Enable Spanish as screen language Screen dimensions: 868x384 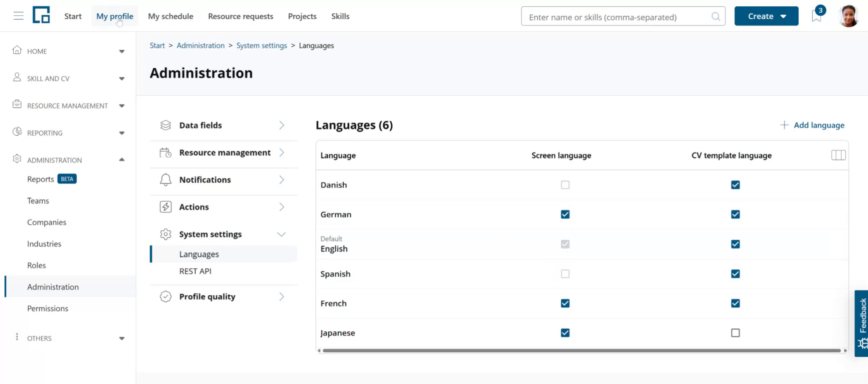pyautogui.click(x=565, y=274)
